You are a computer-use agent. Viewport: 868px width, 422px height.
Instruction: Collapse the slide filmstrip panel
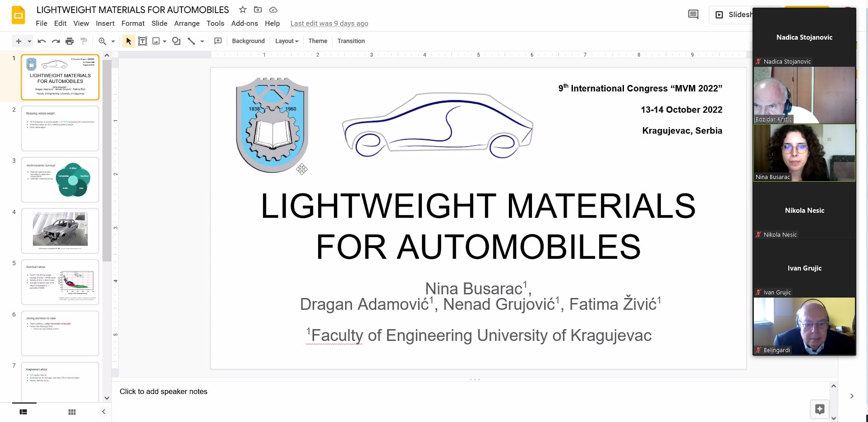pos(104,412)
